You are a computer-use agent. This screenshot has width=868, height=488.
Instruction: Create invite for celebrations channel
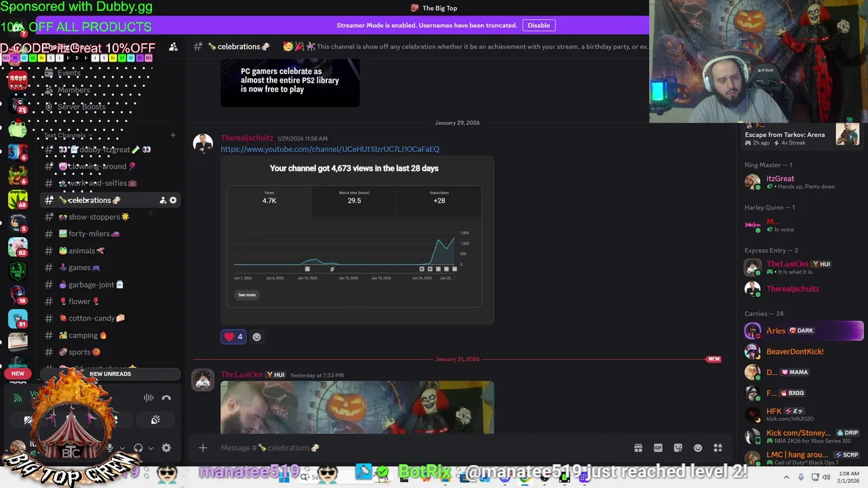(163, 200)
